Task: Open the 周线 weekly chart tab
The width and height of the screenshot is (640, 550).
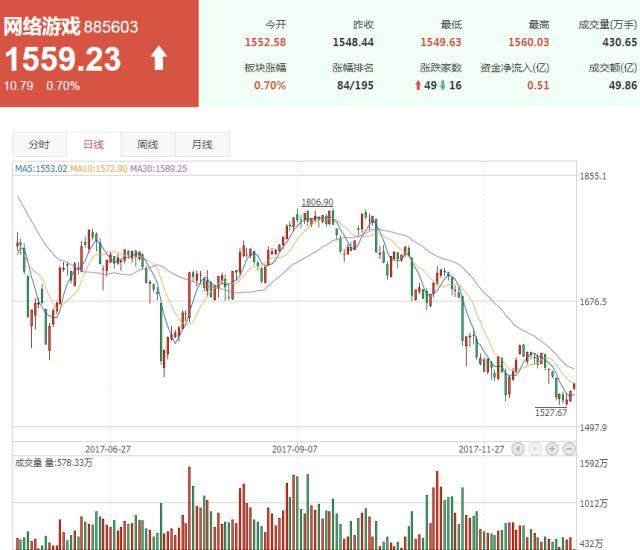Action: coord(147,144)
